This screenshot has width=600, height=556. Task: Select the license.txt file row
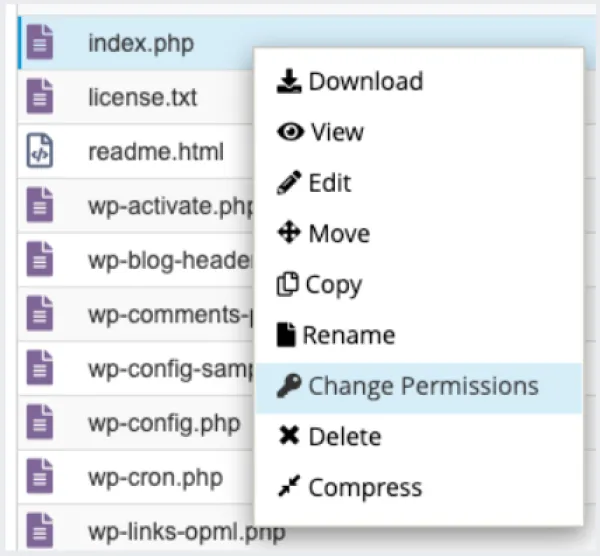pyautogui.click(x=136, y=97)
